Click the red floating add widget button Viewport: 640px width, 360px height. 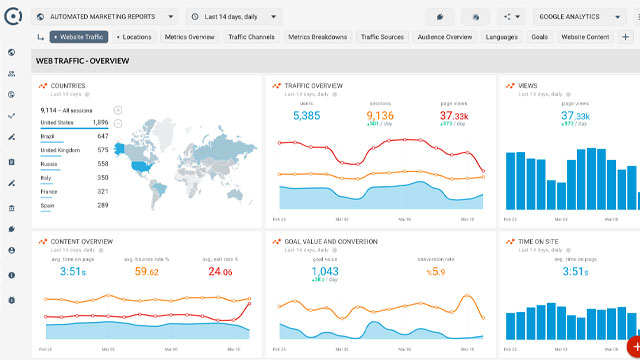pyautogui.click(x=634, y=347)
